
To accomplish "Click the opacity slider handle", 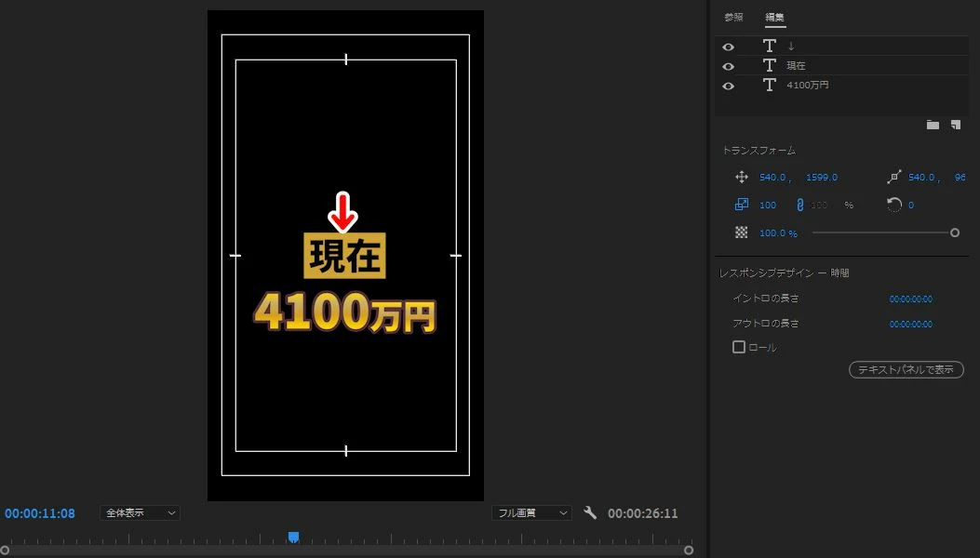I will click(954, 232).
